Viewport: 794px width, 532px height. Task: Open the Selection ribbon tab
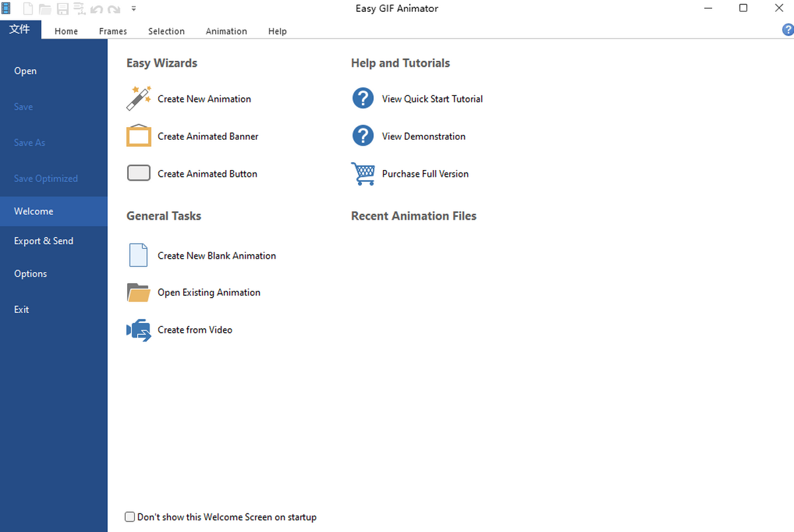[166, 31]
